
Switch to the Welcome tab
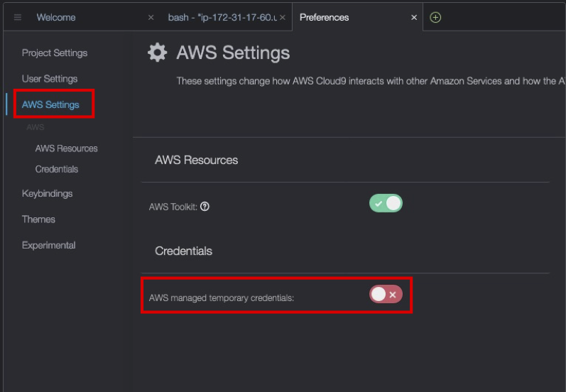tap(56, 17)
